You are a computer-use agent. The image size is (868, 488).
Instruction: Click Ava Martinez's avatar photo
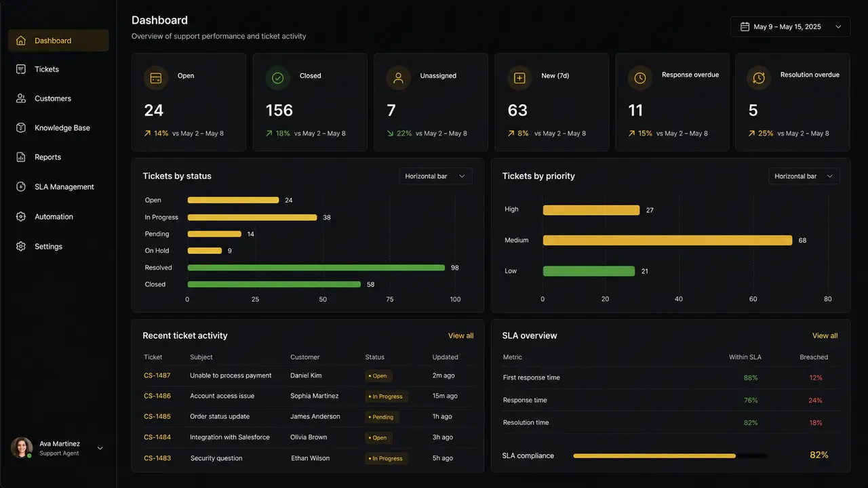coord(21,447)
